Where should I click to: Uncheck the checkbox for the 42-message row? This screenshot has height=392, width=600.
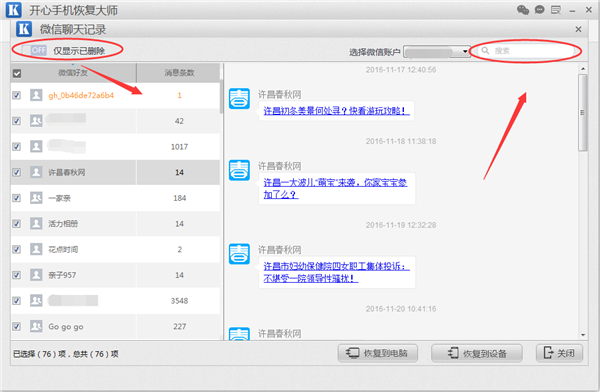click(16, 121)
